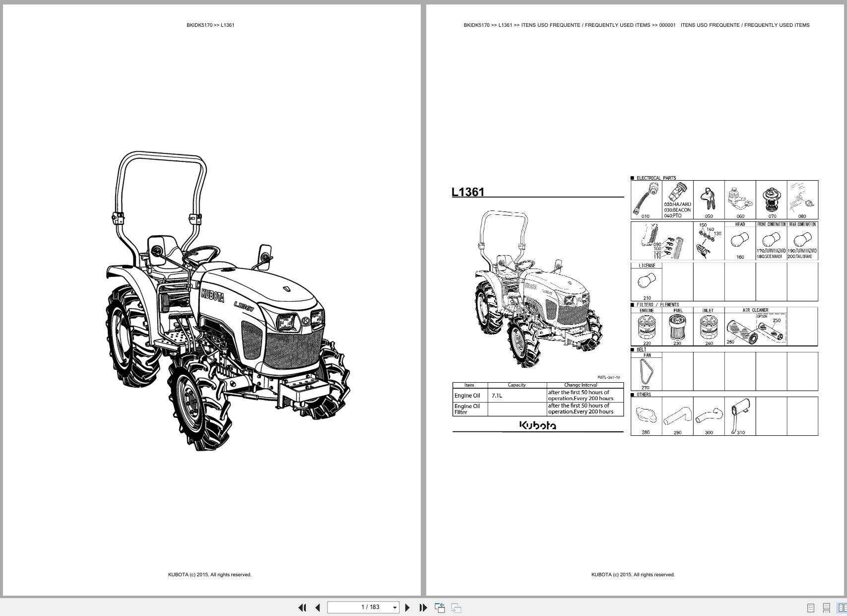847x616 pixels.
Task: Go to the previous page
Action: 318,607
